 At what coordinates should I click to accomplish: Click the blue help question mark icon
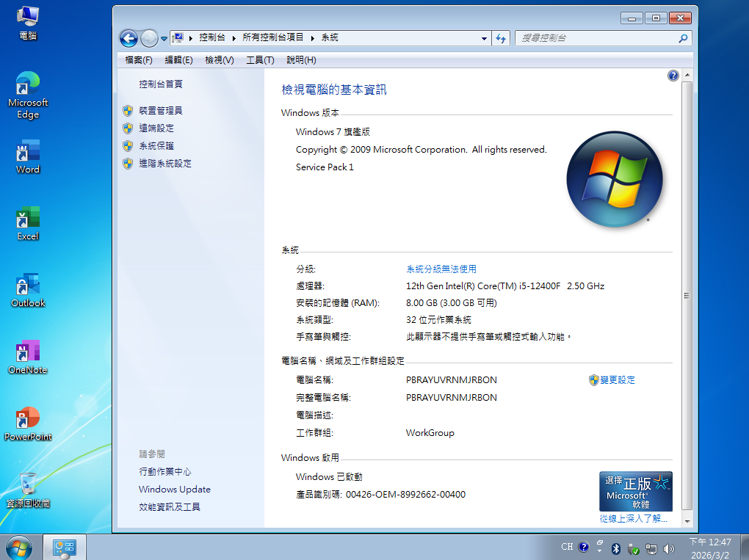(673, 76)
